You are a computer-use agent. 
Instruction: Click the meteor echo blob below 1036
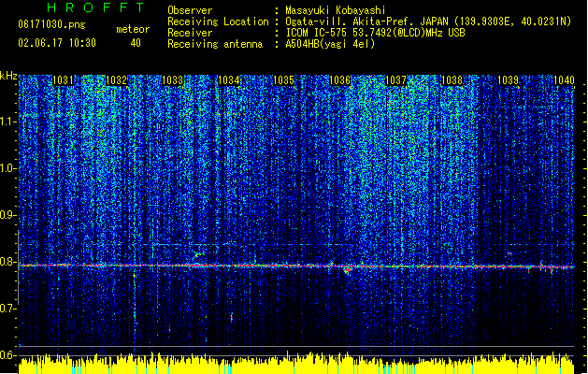347,269
